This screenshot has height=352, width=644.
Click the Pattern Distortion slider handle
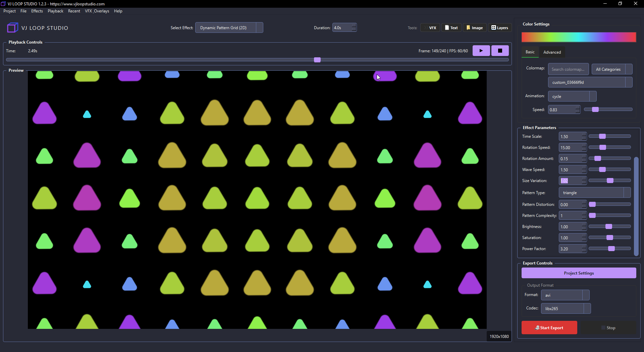[592, 204]
